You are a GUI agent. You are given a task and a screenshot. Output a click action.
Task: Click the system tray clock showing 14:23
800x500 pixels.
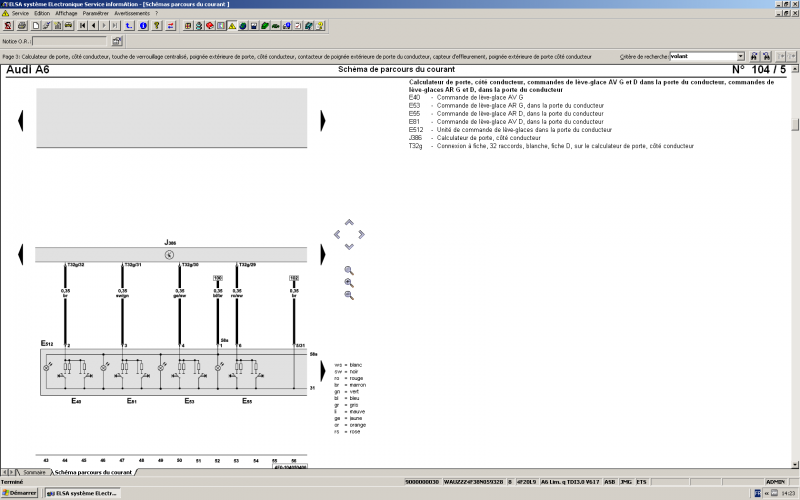[x=788, y=493]
